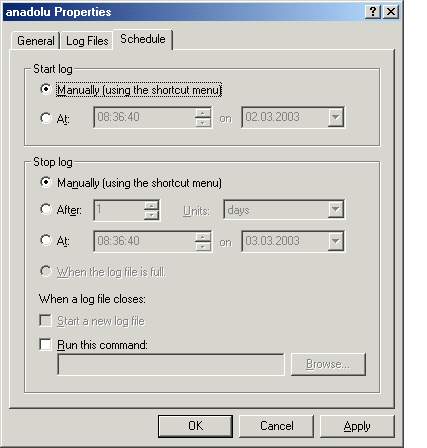427x448 pixels.
Task: Switch to the Log Files tab
Action: point(87,41)
